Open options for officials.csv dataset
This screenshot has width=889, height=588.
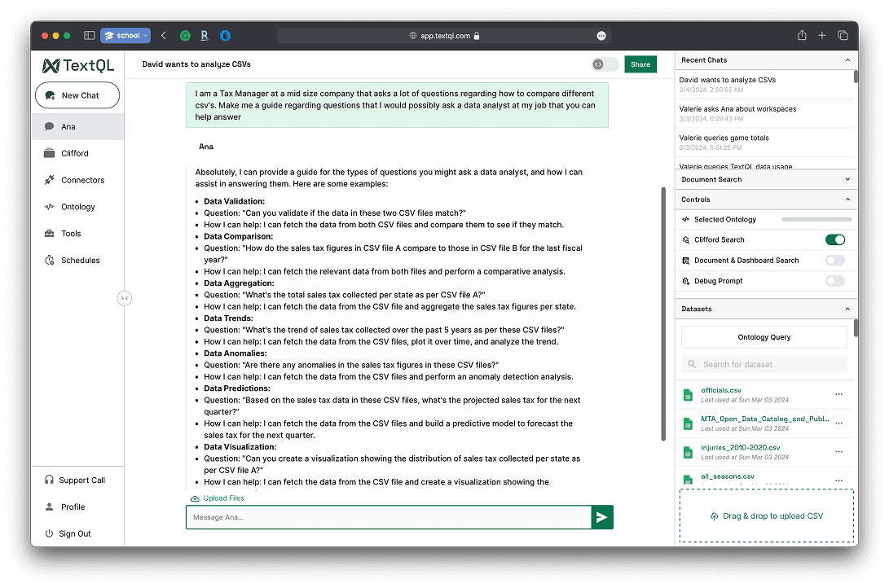(838, 394)
